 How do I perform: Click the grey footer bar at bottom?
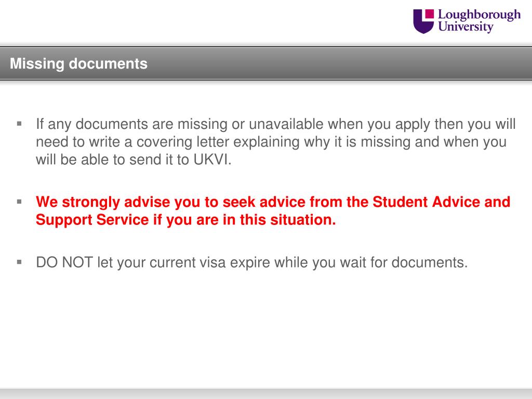coord(266,394)
